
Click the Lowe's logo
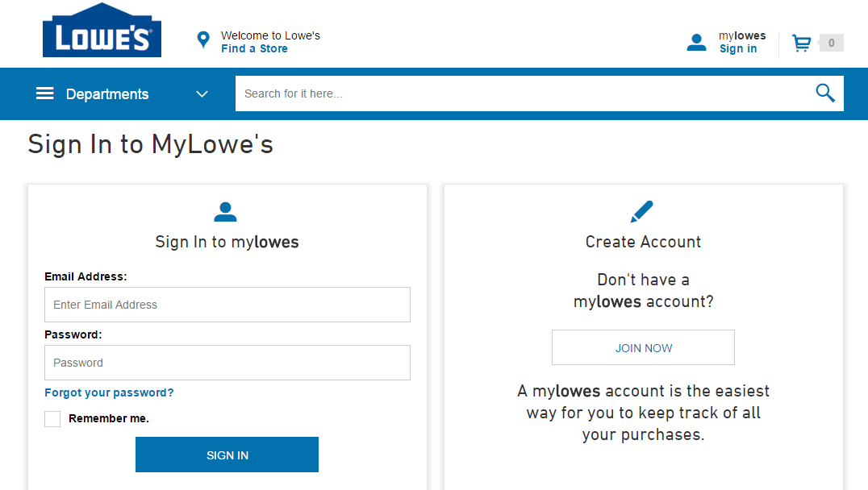[x=102, y=30]
